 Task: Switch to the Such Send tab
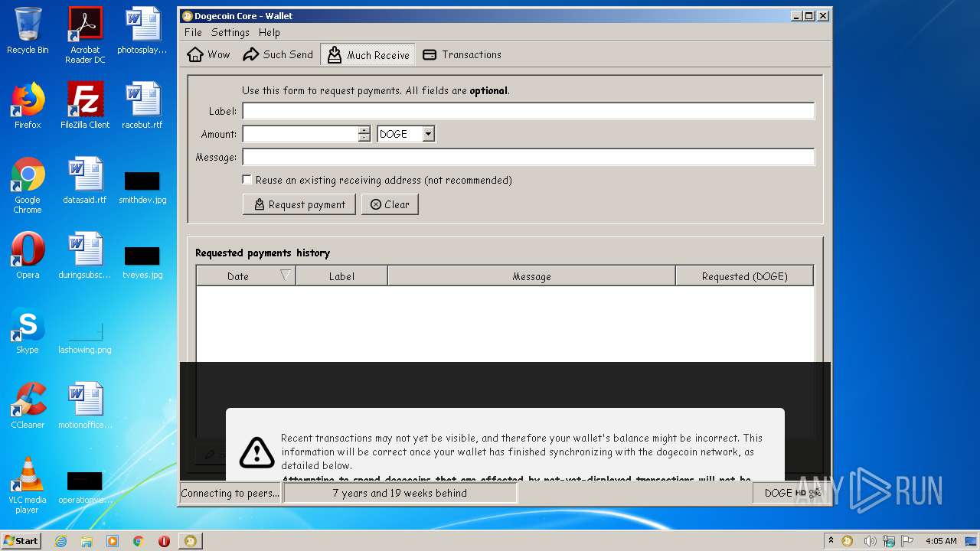(x=278, y=54)
